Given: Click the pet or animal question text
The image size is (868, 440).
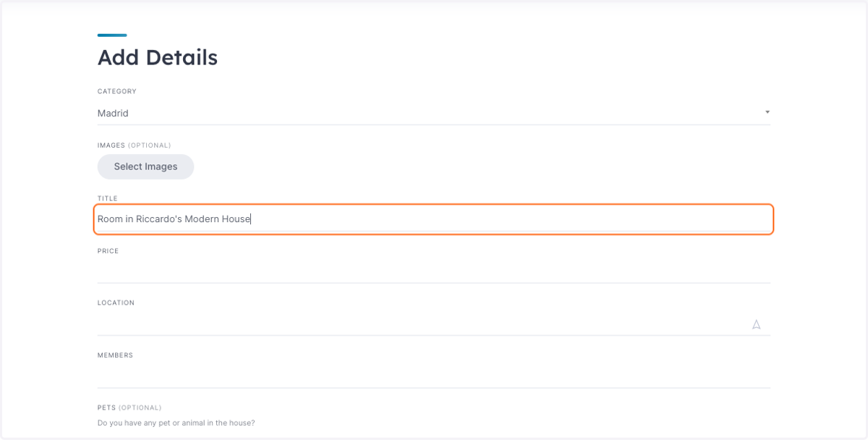Looking at the screenshot, I should [x=176, y=423].
